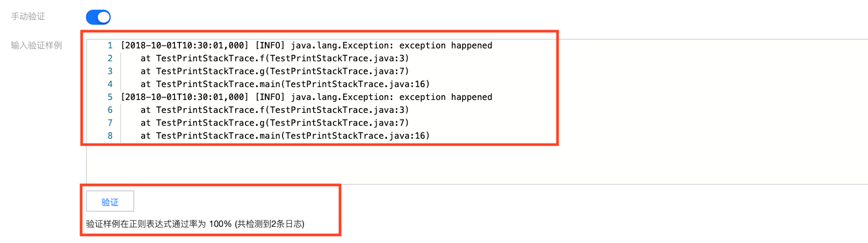Viewport: 868px width, 243px height.
Task: Click the 通过率为 100% result message
Action: pos(195,224)
